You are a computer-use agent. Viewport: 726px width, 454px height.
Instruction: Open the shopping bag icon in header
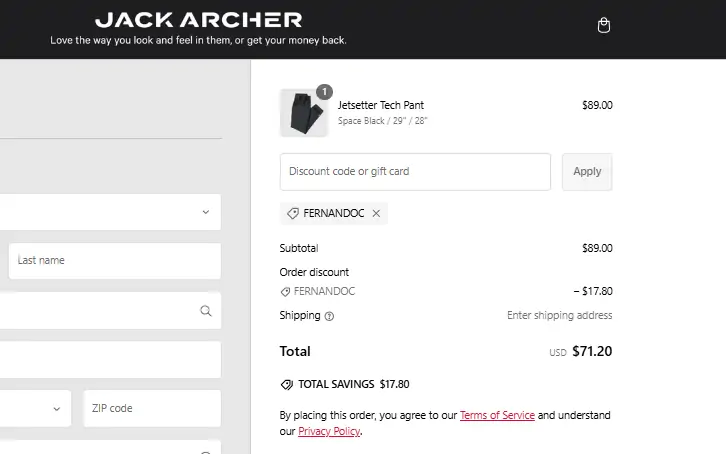[x=603, y=25]
